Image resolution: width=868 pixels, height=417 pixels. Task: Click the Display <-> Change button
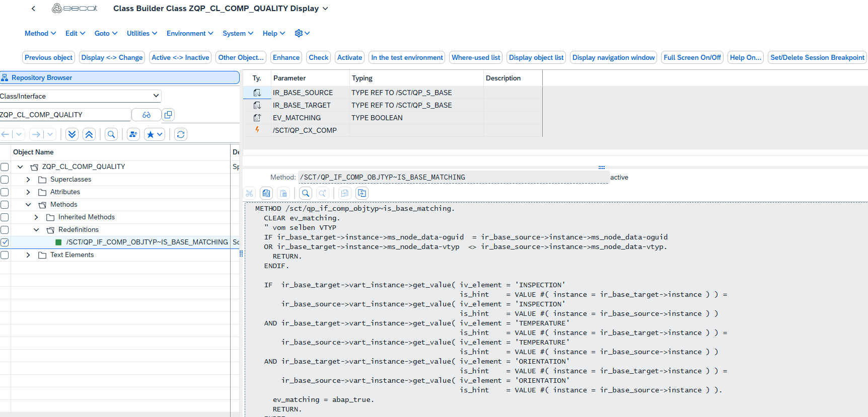pyautogui.click(x=112, y=57)
